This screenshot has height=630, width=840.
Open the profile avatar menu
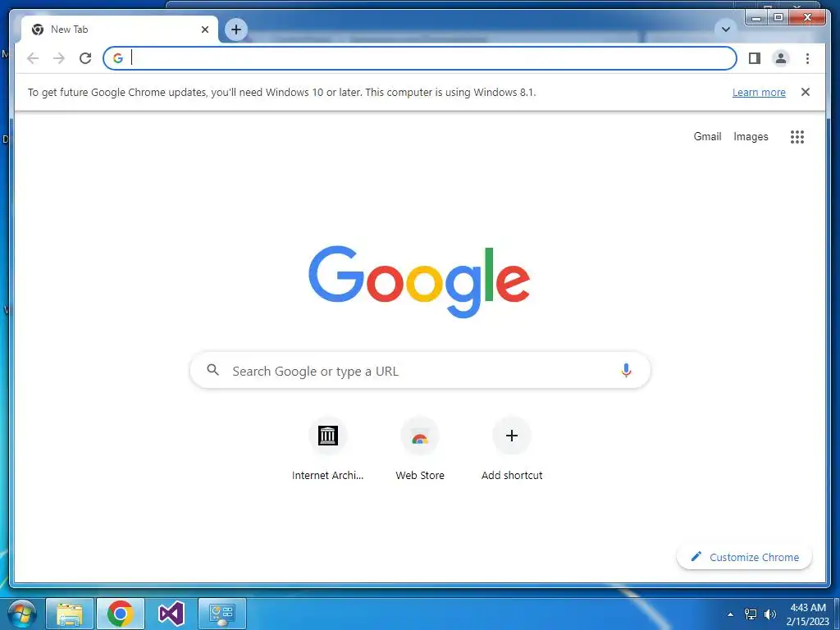pos(781,58)
